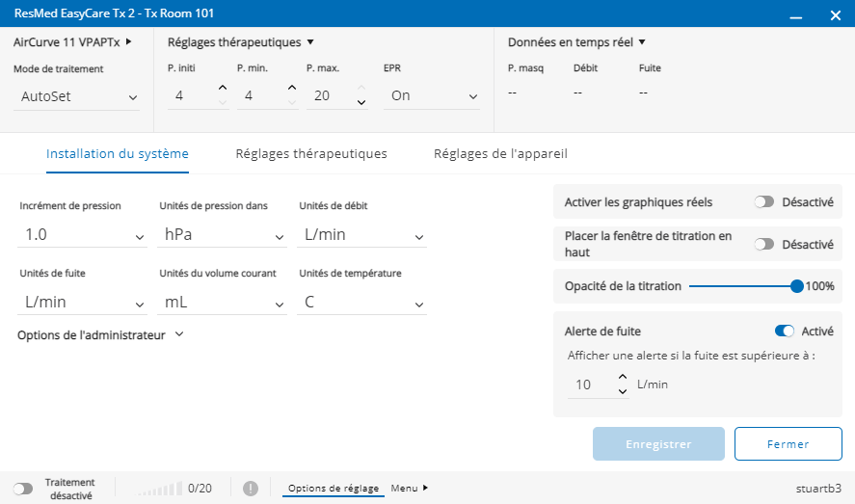Select Options de réglage in bottom bar
The image size is (855, 504).
tap(334, 489)
